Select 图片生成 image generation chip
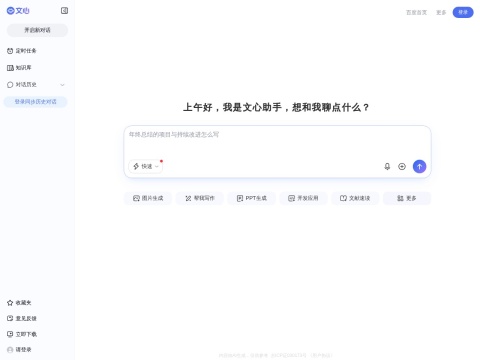The height and width of the screenshot is (360, 480). point(148,198)
